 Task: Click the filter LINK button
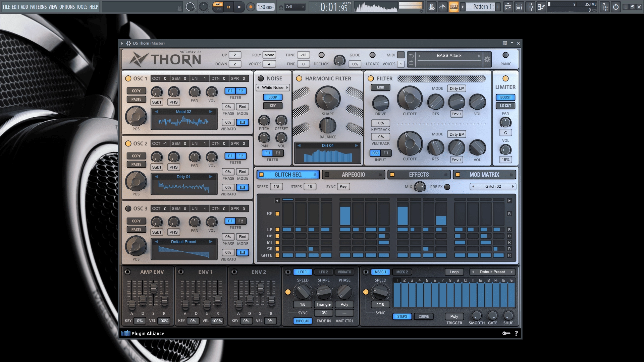pyautogui.click(x=380, y=87)
